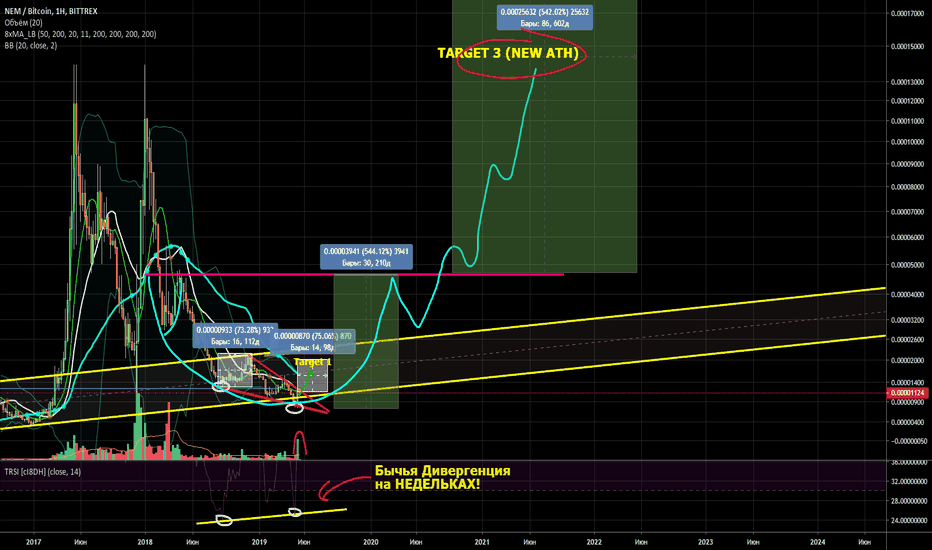Click the 2021 time axis label
The height and width of the screenshot is (550, 932).
[482, 542]
